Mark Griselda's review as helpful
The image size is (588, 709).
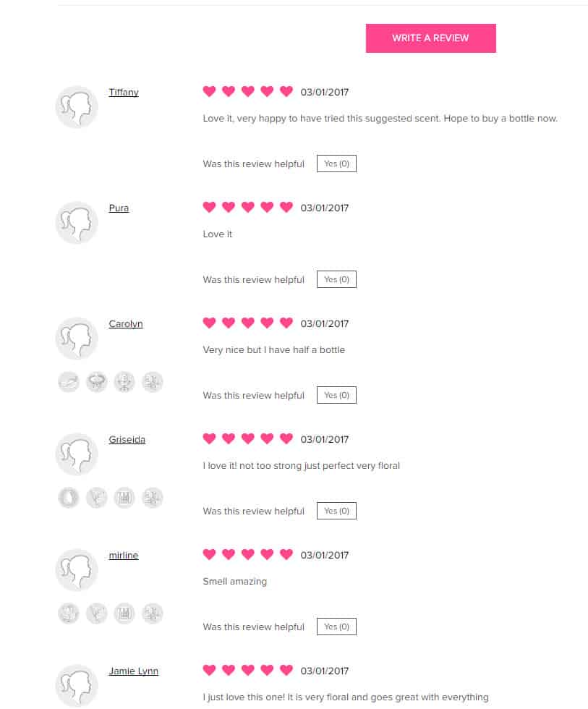(336, 511)
